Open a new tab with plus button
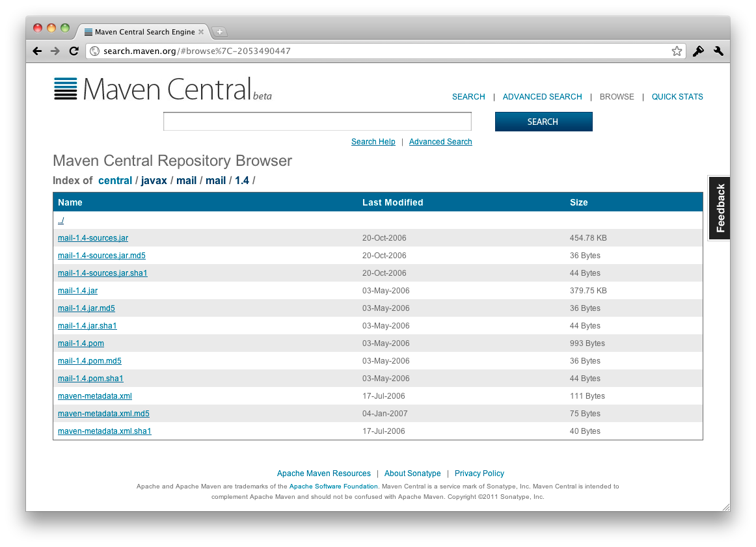Screen dimensions: 756x547 pyautogui.click(x=219, y=32)
